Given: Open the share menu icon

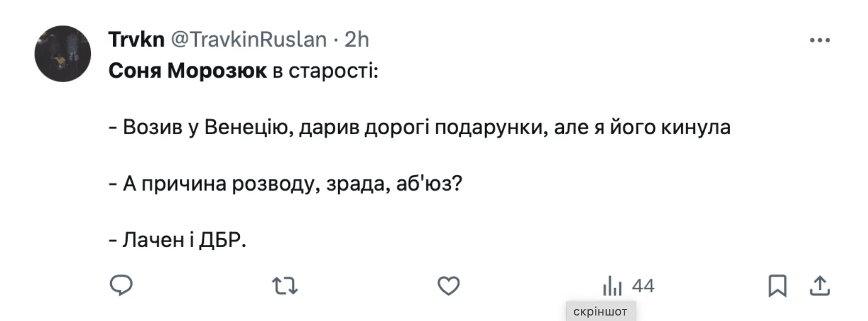Looking at the screenshot, I should (x=820, y=285).
